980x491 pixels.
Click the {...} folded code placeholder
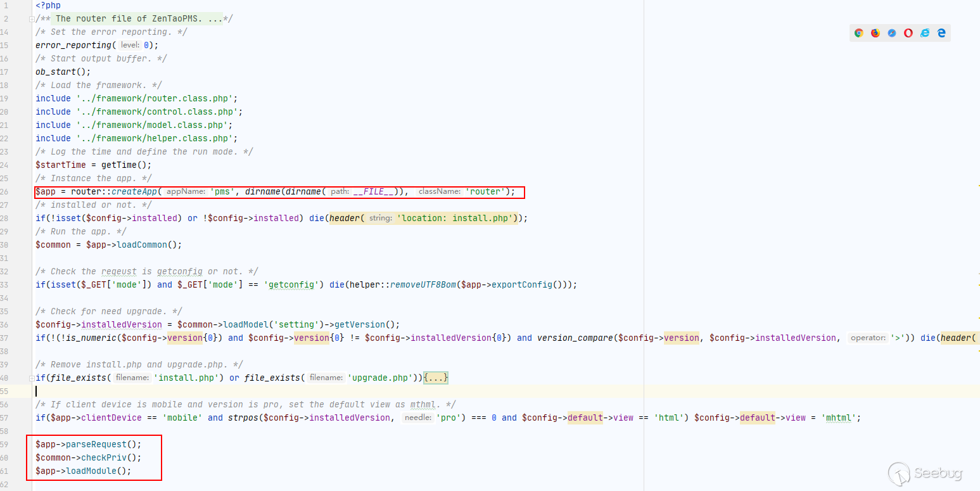[436, 378]
